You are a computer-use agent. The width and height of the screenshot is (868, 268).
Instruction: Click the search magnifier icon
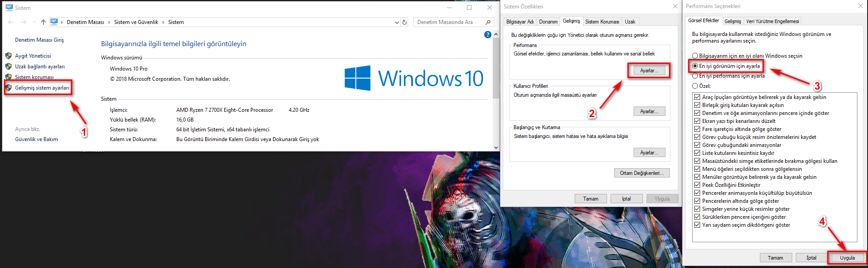[488, 22]
